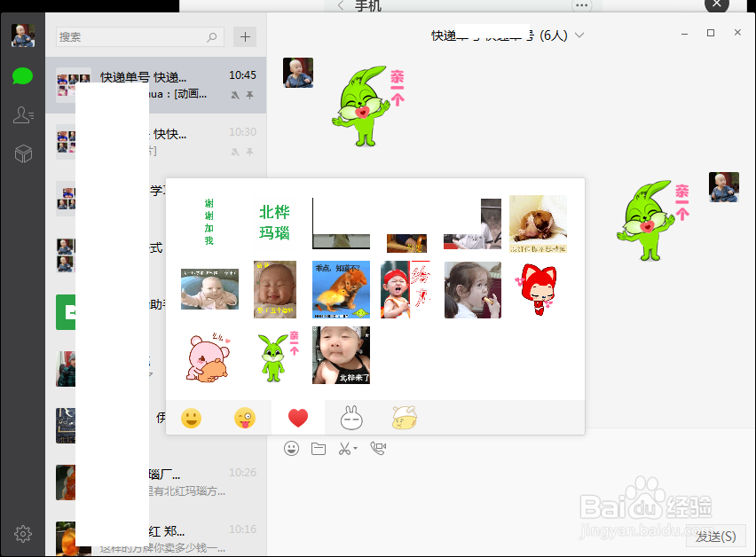Select the green chat bubble sidebar icon
Viewport: 756px width, 557px height.
(22, 78)
